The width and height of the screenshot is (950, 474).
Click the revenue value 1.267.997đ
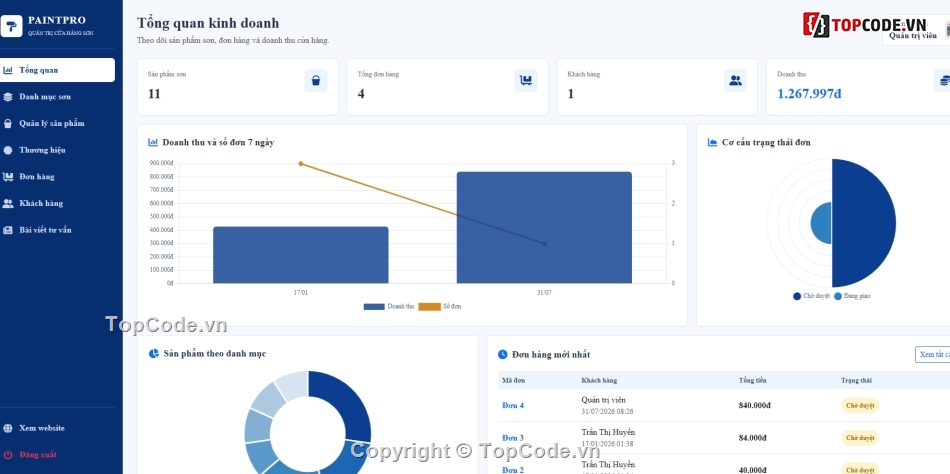809,94
